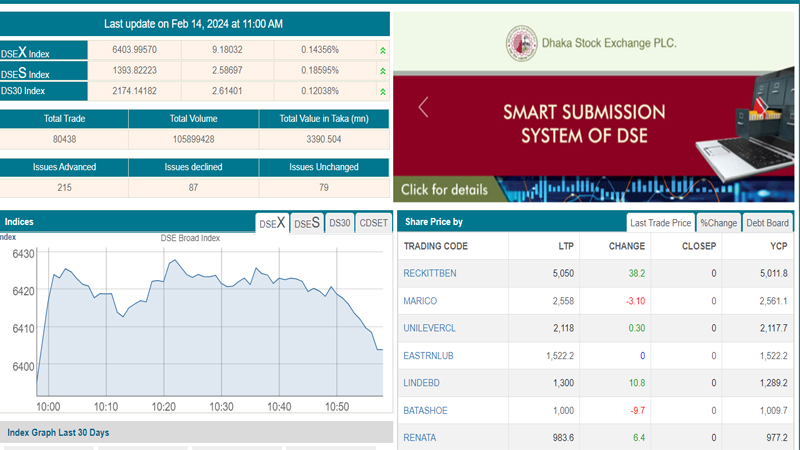Click the 'Click for details' banner button

(446, 189)
